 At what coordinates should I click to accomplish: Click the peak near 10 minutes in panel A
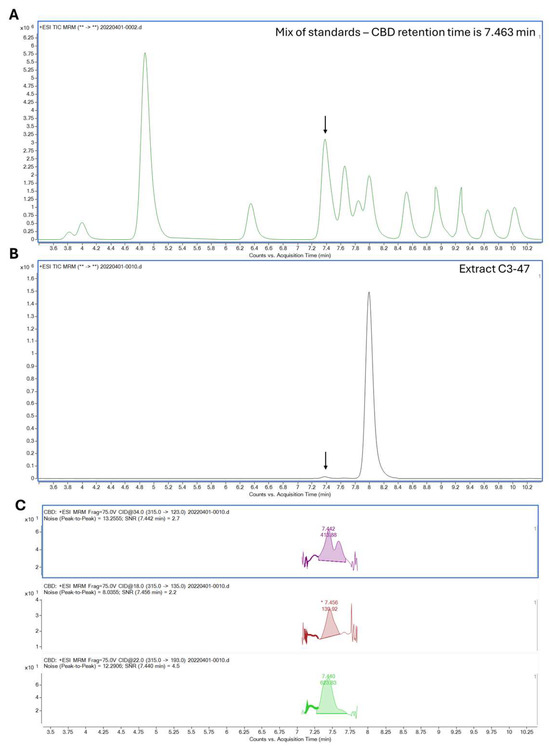click(x=514, y=223)
